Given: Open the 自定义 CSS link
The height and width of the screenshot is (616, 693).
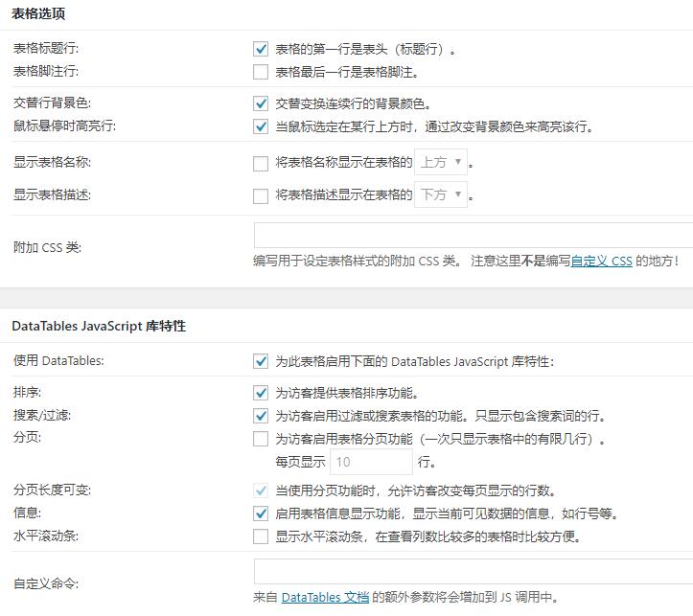Looking at the screenshot, I should (x=601, y=261).
